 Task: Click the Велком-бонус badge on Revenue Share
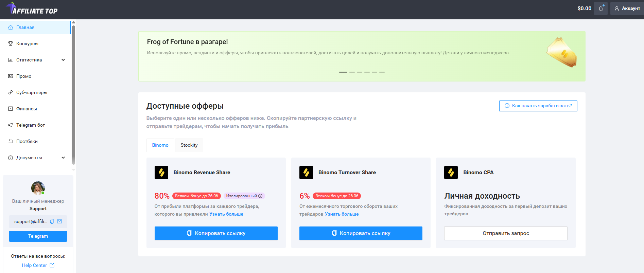coord(197,196)
